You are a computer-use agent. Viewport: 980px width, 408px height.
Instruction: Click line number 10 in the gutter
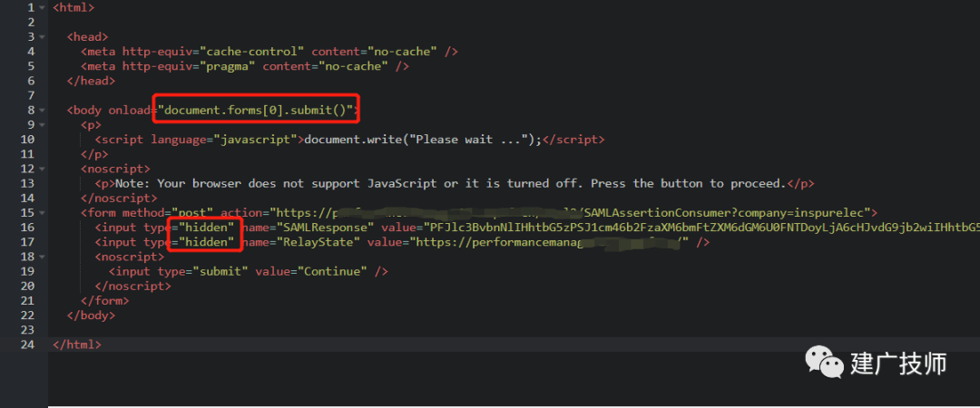(x=27, y=140)
